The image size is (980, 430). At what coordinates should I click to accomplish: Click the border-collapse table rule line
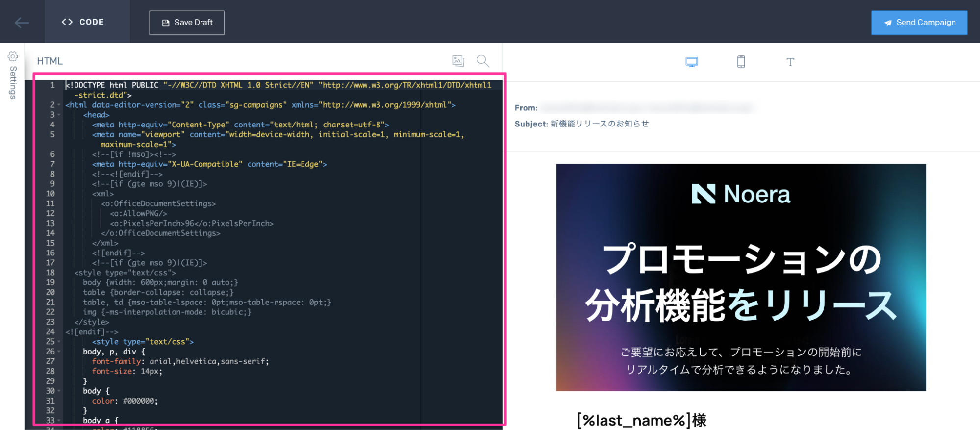158,292
